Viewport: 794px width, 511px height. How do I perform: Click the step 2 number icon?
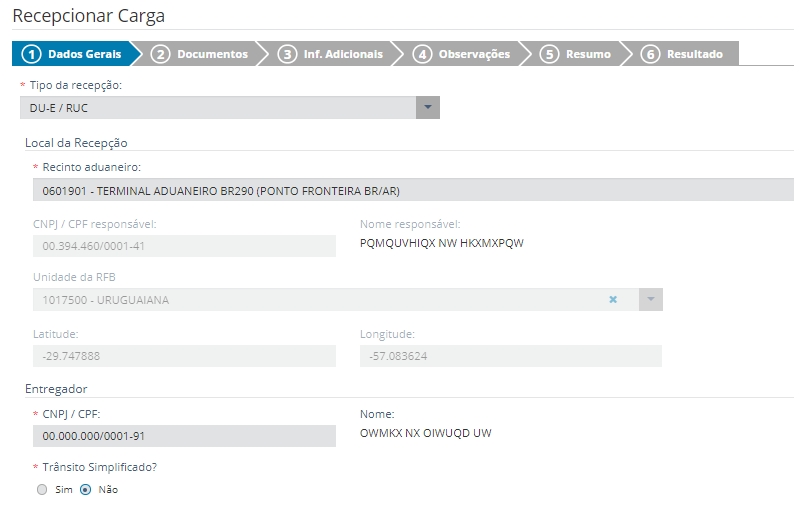coord(161,54)
